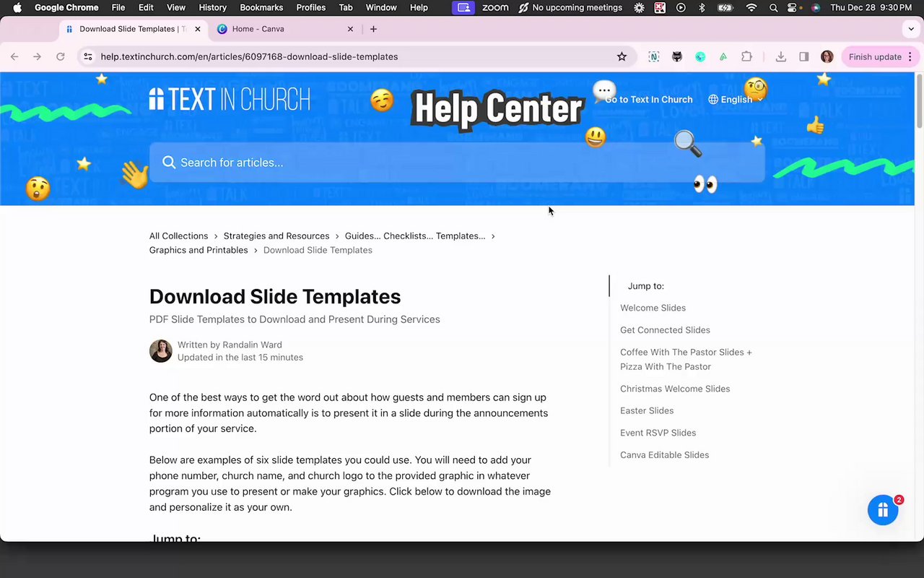Click the globe icon beside English

coord(713,100)
